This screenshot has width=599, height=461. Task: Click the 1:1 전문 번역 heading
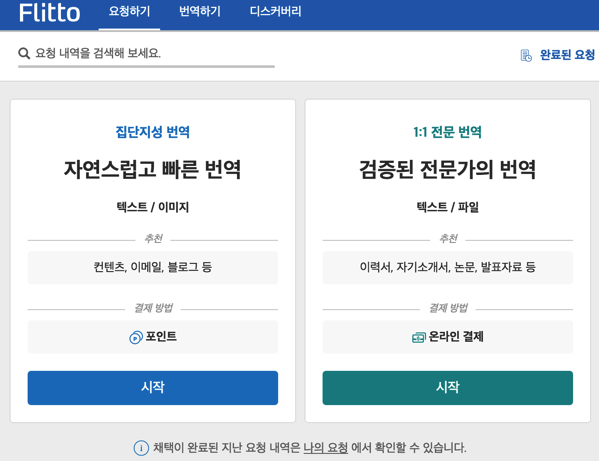(x=447, y=132)
